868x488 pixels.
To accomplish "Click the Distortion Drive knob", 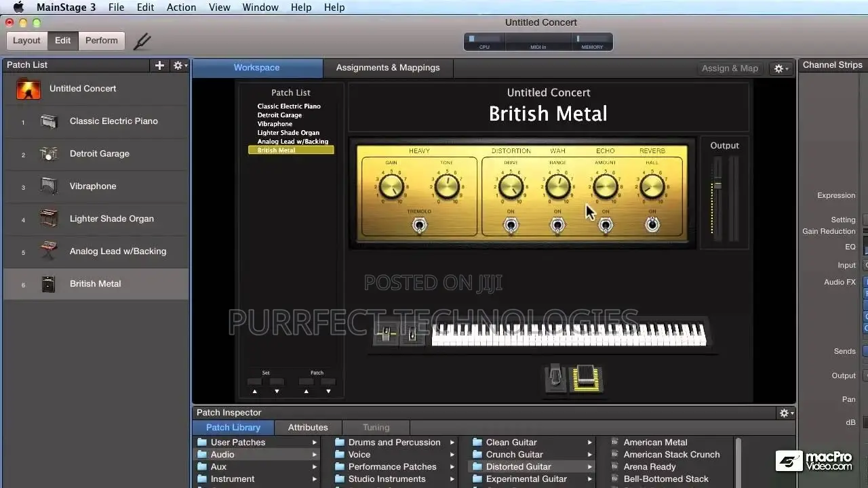I will tap(511, 186).
